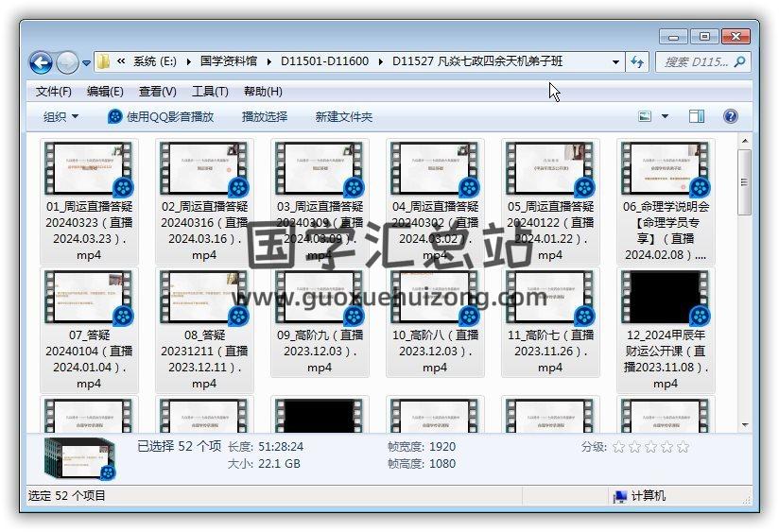Click 选定 52 个项目 status text
This screenshot has width=779, height=532.
66,496
